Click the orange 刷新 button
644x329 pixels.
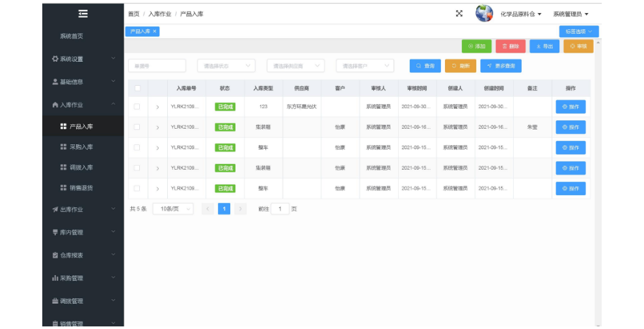point(461,66)
